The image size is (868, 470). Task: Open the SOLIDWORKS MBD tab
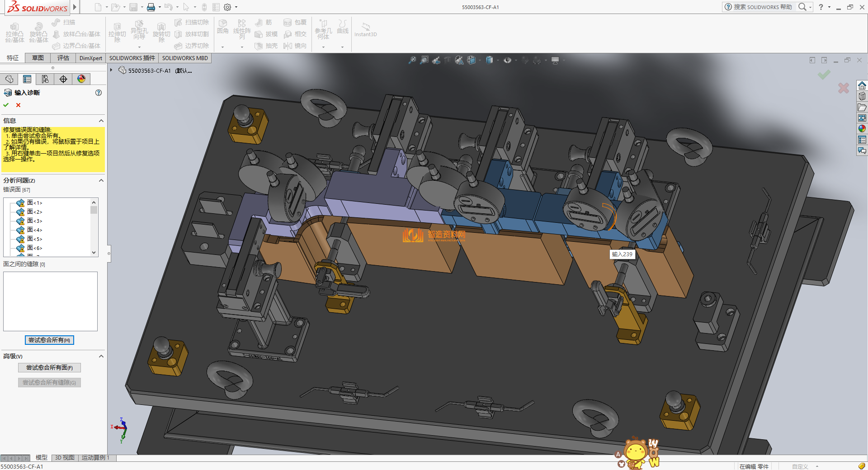click(x=185, y=58)
